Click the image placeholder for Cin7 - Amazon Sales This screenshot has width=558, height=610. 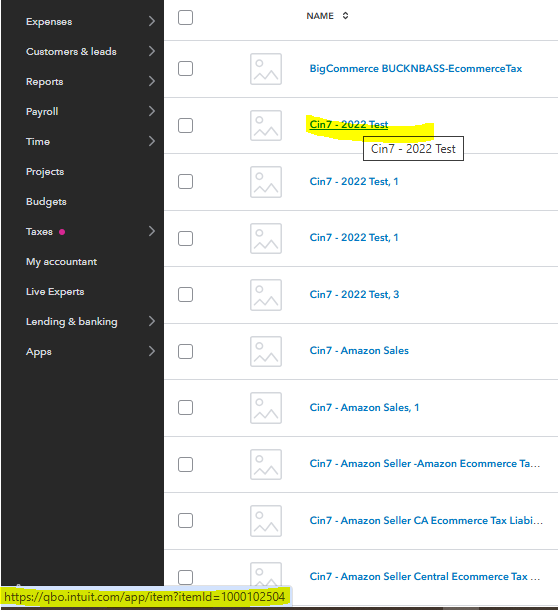(266, 351)
